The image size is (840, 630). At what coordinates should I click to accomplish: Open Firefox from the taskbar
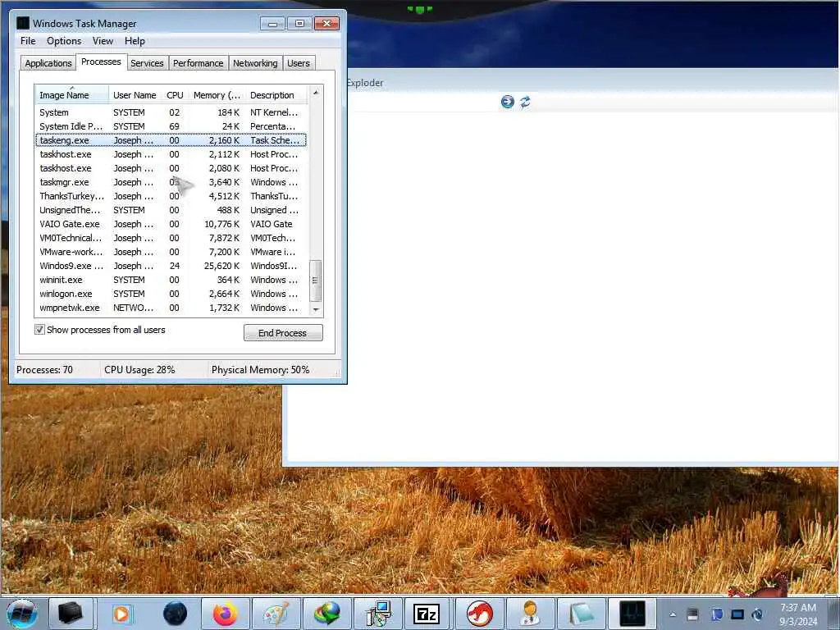[x=226, y=614]
